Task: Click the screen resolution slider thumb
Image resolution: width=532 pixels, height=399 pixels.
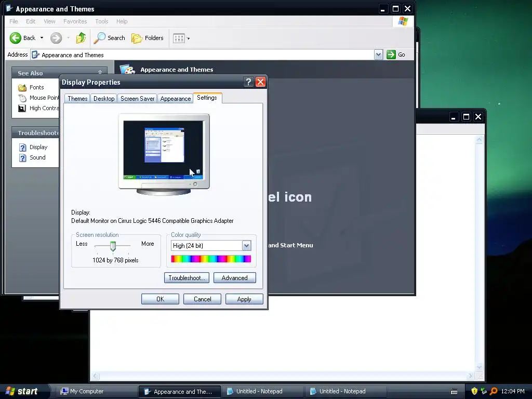Action: [x=113, y=246]
